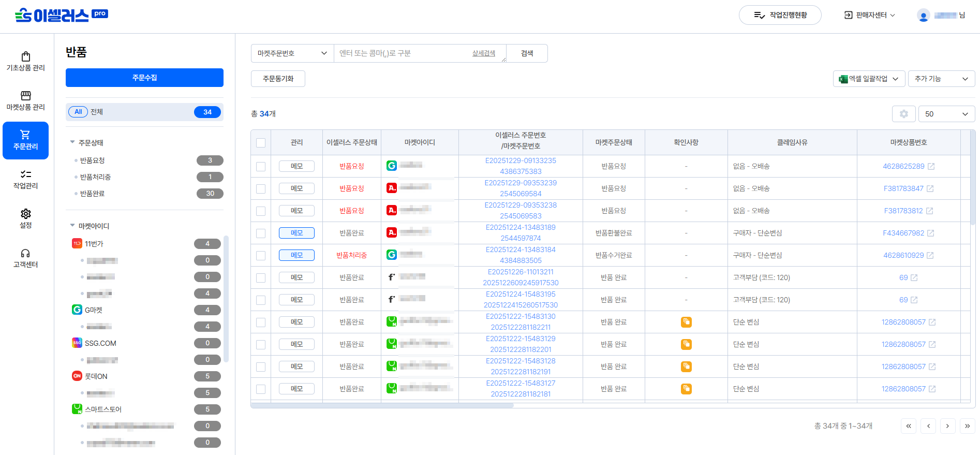
Task: Filter by 반품요청 status
Action: coord(93,160)
